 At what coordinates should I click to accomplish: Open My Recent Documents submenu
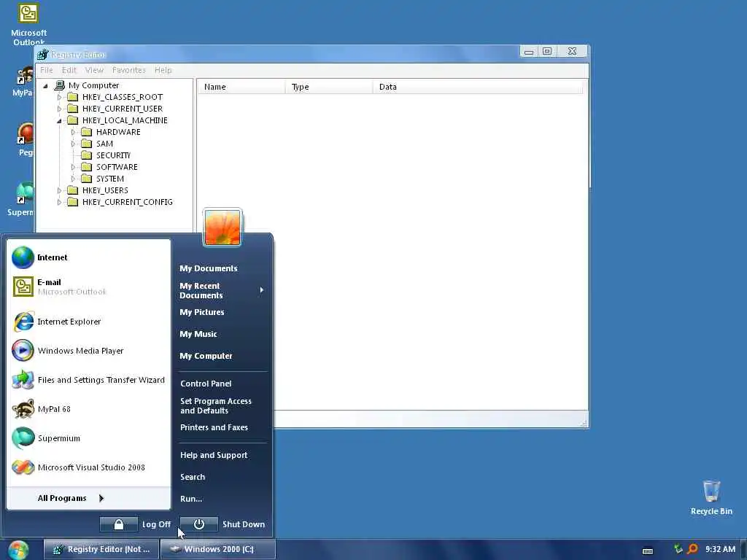[x=222, y=290]
